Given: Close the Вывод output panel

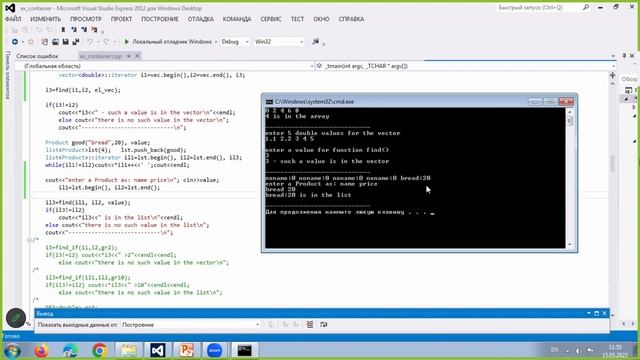Looking at the screenshot, I should (x=604, y=313).
